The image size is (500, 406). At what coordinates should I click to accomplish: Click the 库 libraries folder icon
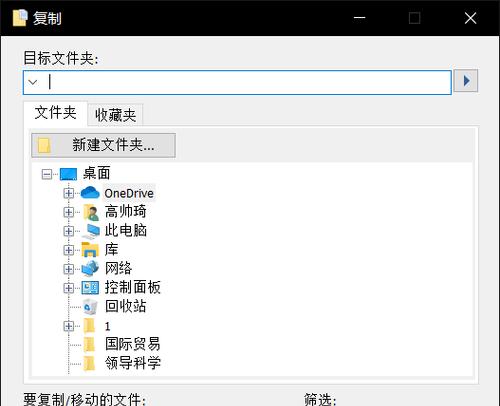coord(90,250)
